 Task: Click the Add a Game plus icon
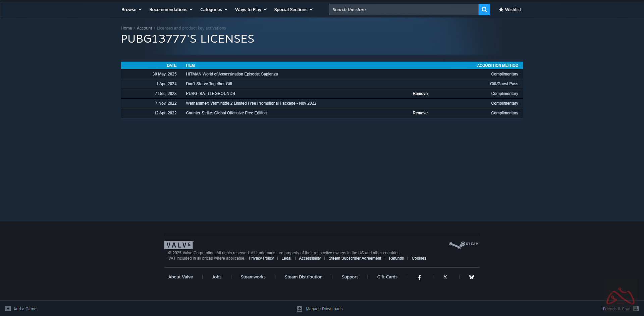8,309
